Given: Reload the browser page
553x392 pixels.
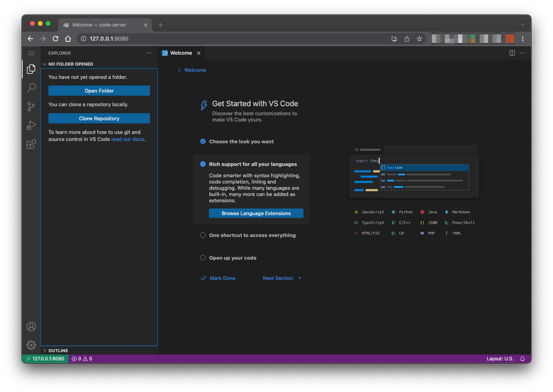Looking at the screenshot, I should coord(55,39).
